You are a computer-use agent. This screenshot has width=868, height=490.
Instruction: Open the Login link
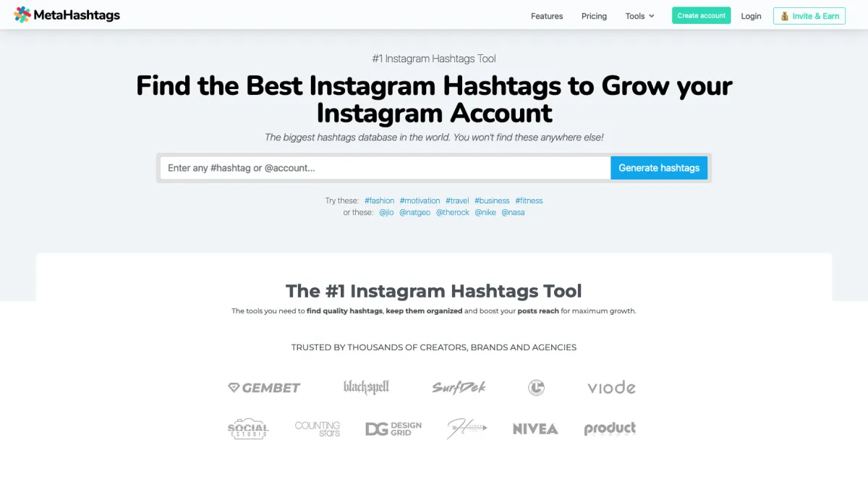click(751, 16)
